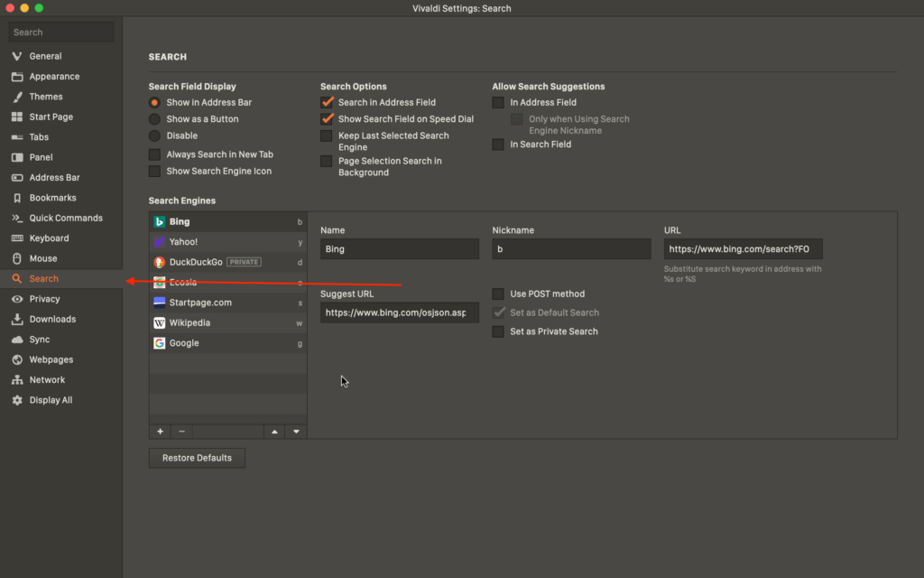Click the Quick Commands icon

(x=17, y=219)
